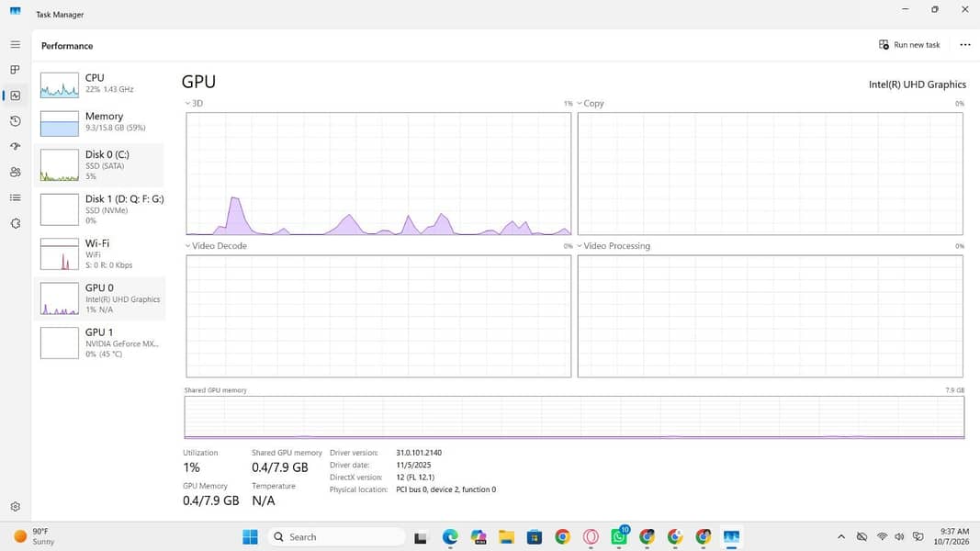
Task: Select Disk 0 (C:) performance entry
Action: [x=99, y=165]
